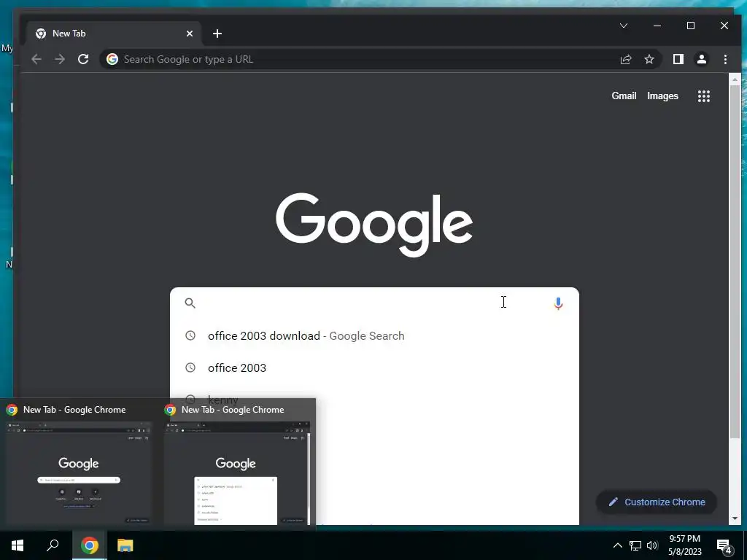Choose suggestion 'office 2003'
Image resolution: width=747 pixels, height=560 pixels.
coord(374,367)
